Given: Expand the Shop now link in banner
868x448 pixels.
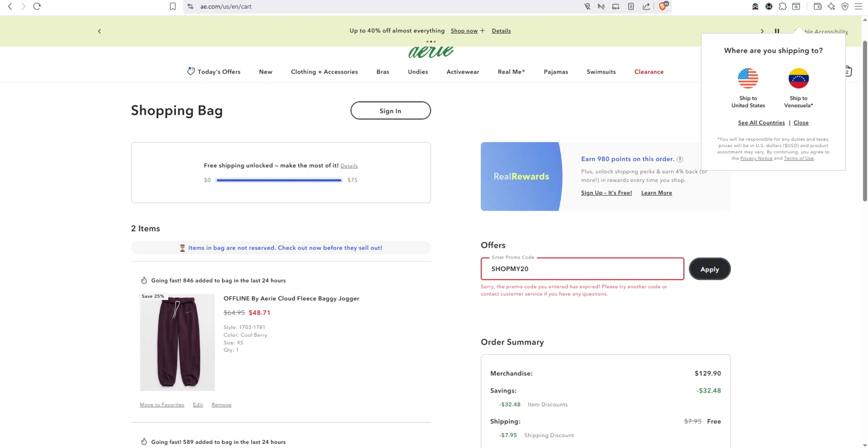Looking at the screenshot, I should click(x=468, y=31).
